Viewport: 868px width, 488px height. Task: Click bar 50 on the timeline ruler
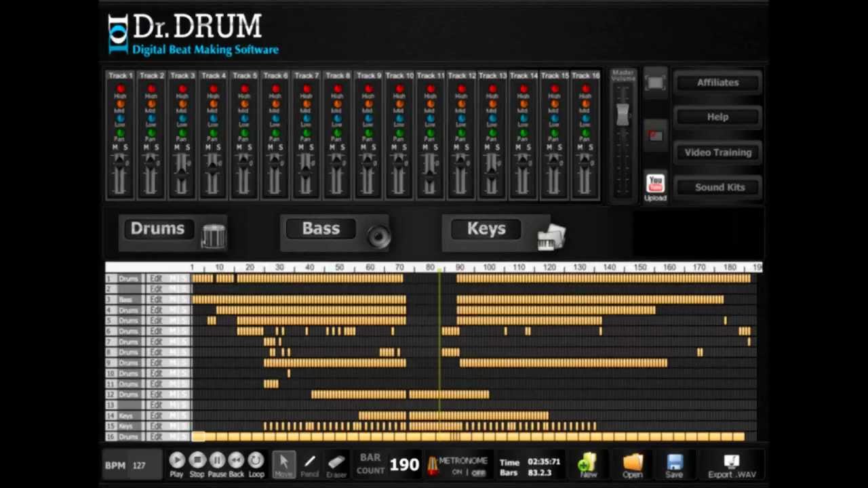click(340, 268)
